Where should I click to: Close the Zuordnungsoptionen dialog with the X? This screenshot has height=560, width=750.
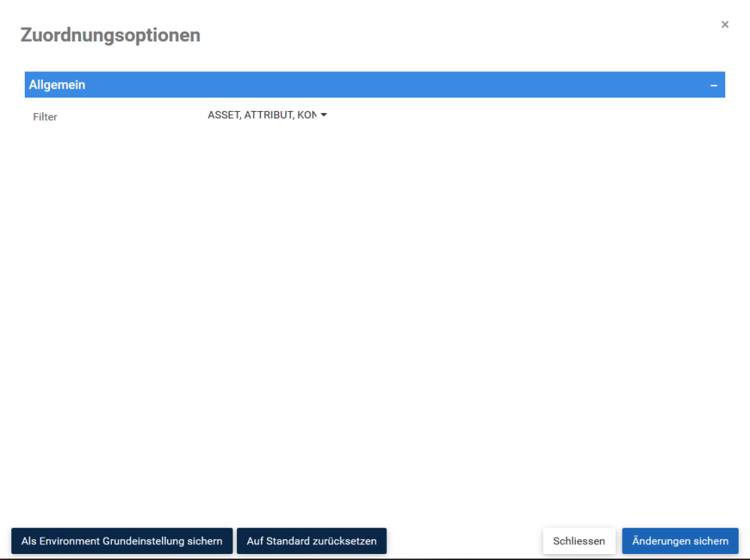click(724, 25)
